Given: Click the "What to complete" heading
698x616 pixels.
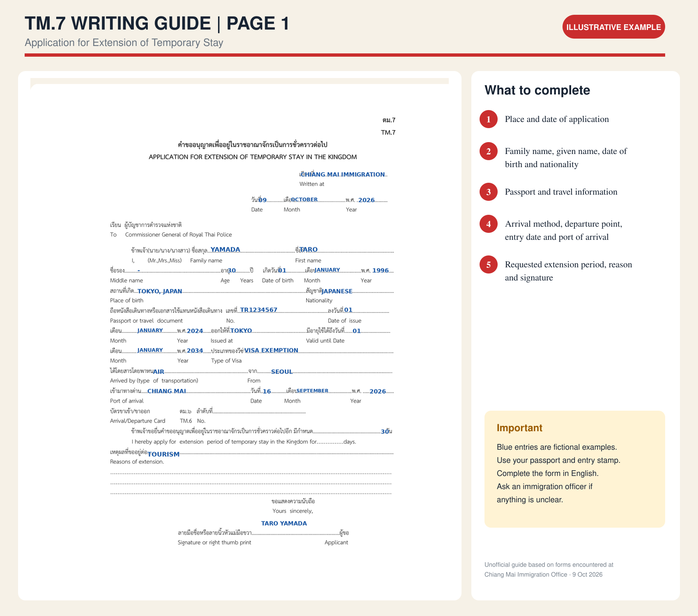Looking at the screenshot, I should pos(537,90).
